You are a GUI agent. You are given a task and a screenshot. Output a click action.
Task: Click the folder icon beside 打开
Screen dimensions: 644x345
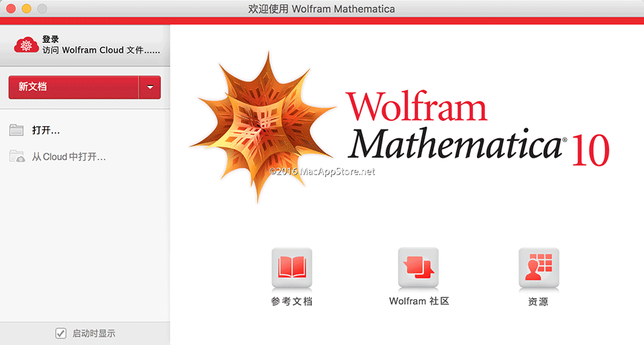pos(17,130)
